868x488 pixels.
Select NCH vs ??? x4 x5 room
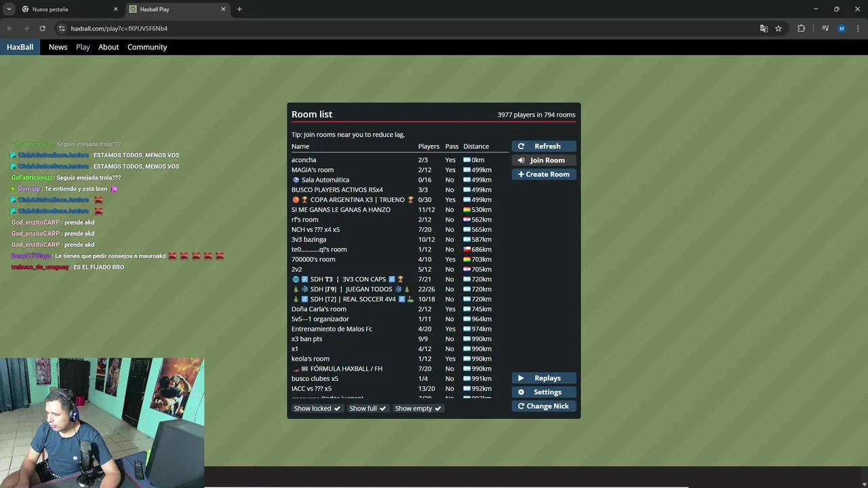coord(400,230)
